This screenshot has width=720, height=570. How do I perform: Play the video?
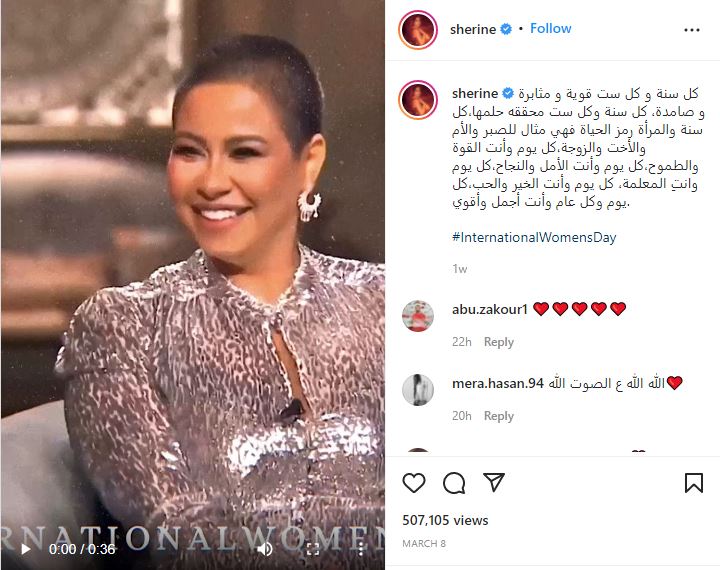pyautogui.click(x=26, y=549)
